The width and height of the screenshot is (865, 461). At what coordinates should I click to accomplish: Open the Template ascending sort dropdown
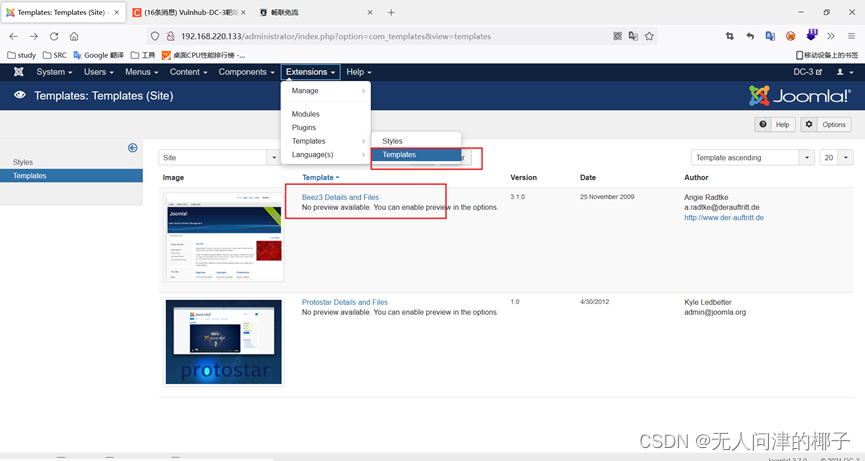[x=752, y=157]
